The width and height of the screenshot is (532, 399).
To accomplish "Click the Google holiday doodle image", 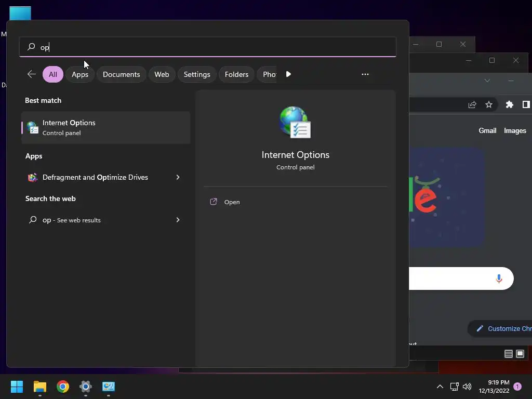I will (x=446, y=197).
